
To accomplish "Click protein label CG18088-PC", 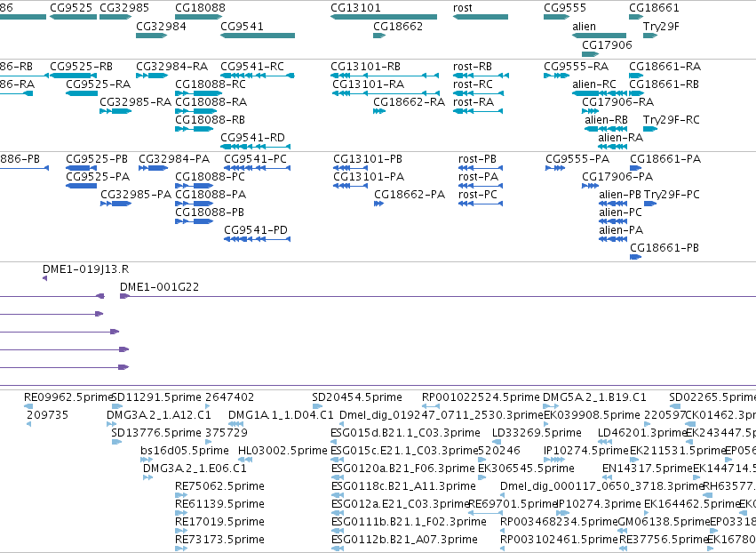I will coord(210,177).
